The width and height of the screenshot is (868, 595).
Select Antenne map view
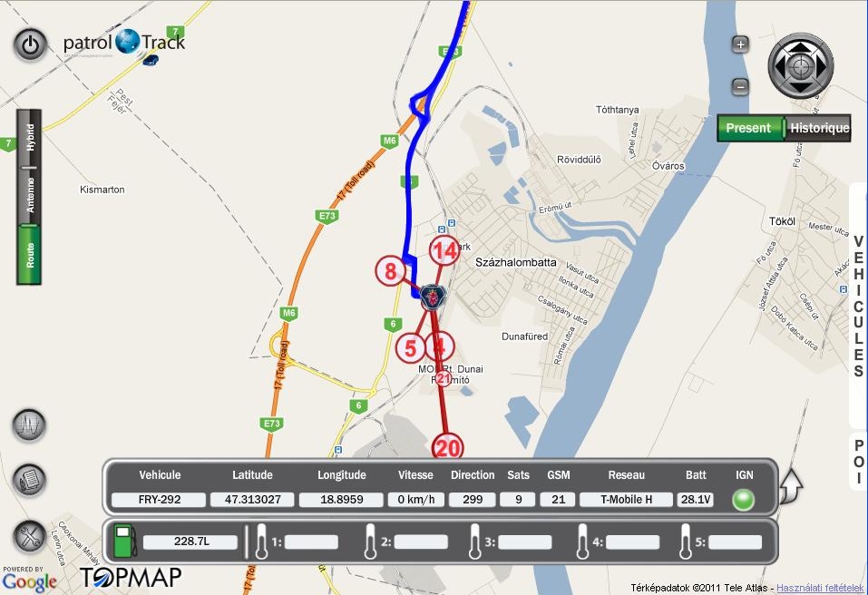(x=29, y=196)
